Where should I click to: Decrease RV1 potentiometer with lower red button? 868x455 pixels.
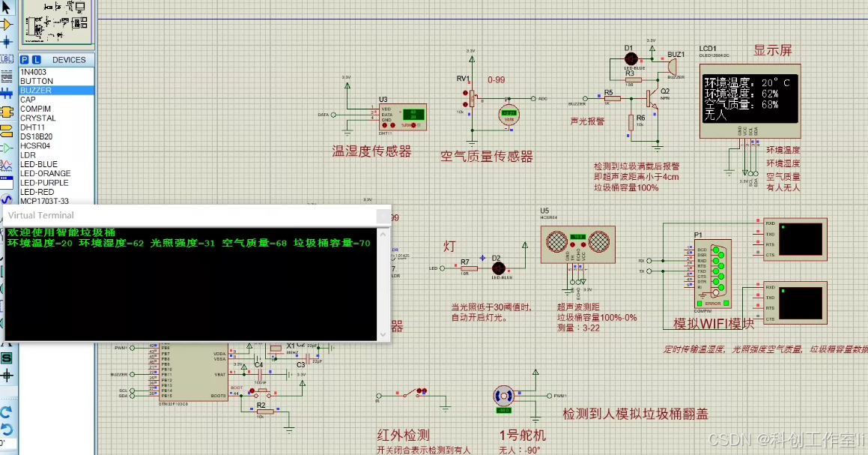[465, 103]
